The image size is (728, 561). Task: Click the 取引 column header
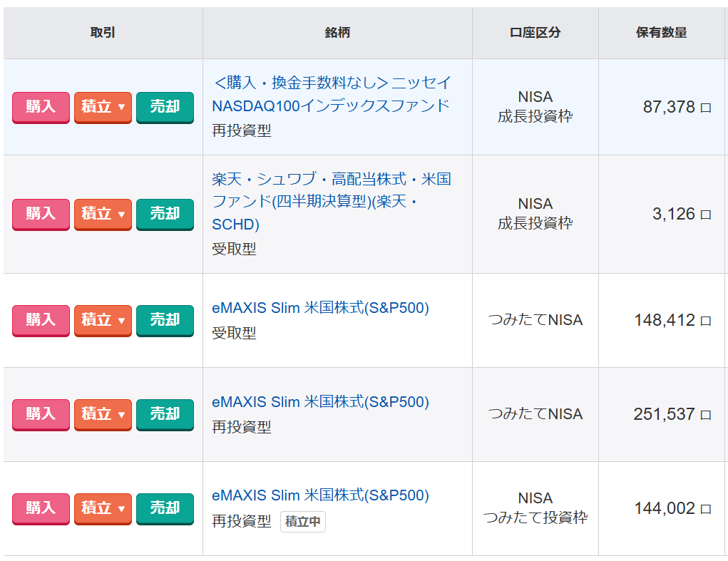pyautogui.click(x=103, y=33)
